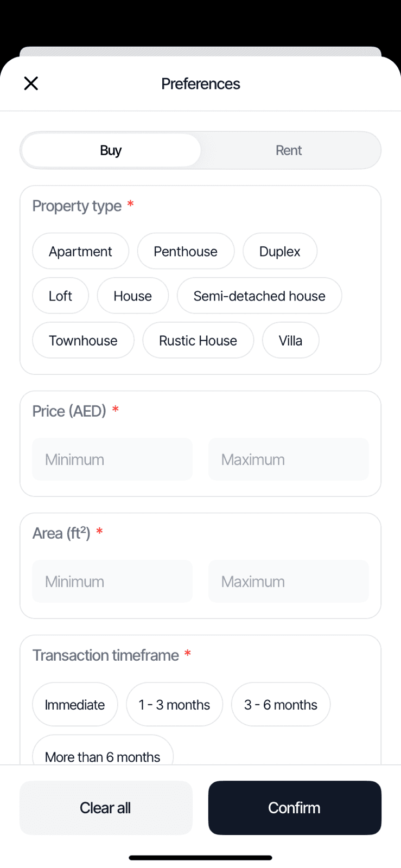
Task: Pick Villa property type
Action: (290, 340)
